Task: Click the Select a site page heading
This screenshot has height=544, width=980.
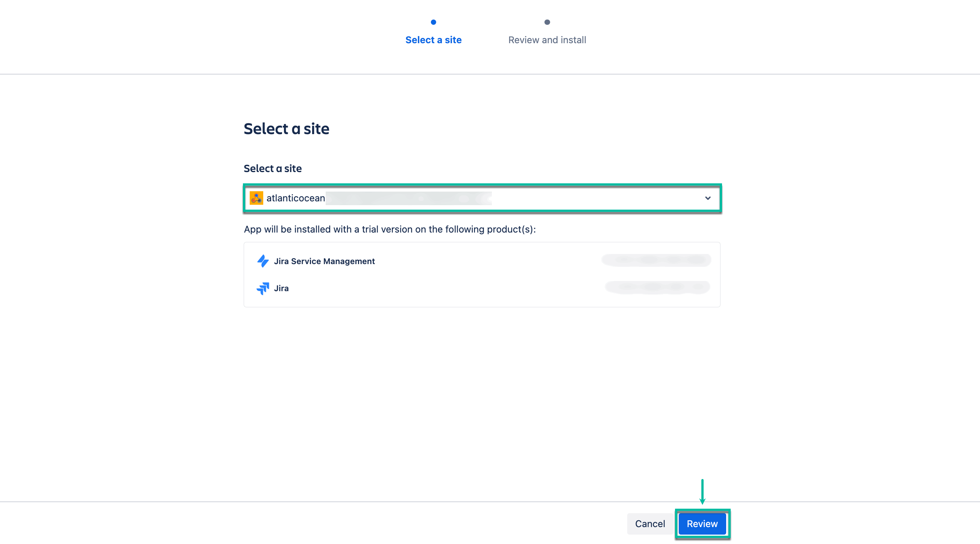Action: 287,129
